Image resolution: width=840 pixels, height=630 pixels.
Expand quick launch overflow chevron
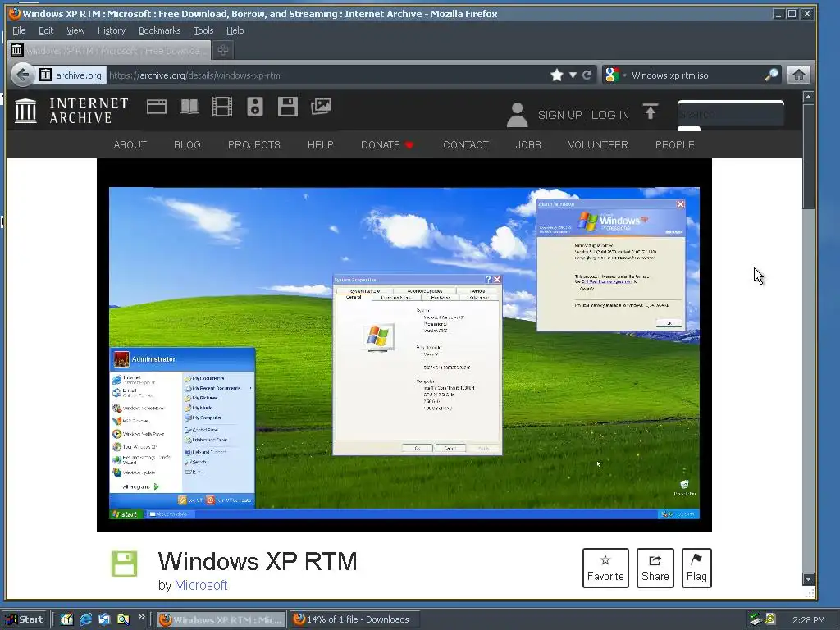click(x=141, y=617)
